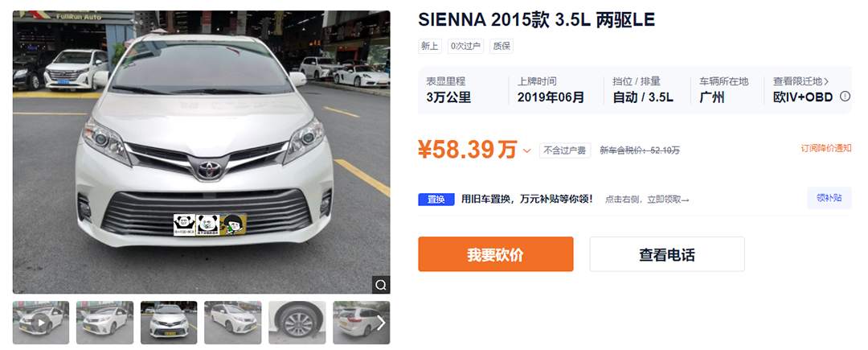Click the 查看电话 button
Image resolution: width=868 pixels, height=350 pixels.
pos(666,254)
